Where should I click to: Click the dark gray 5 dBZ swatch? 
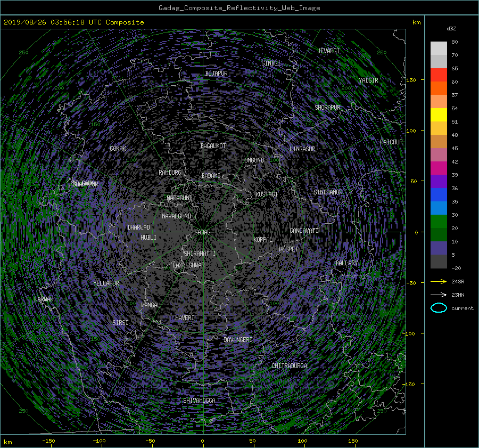(x=439, y=261)
